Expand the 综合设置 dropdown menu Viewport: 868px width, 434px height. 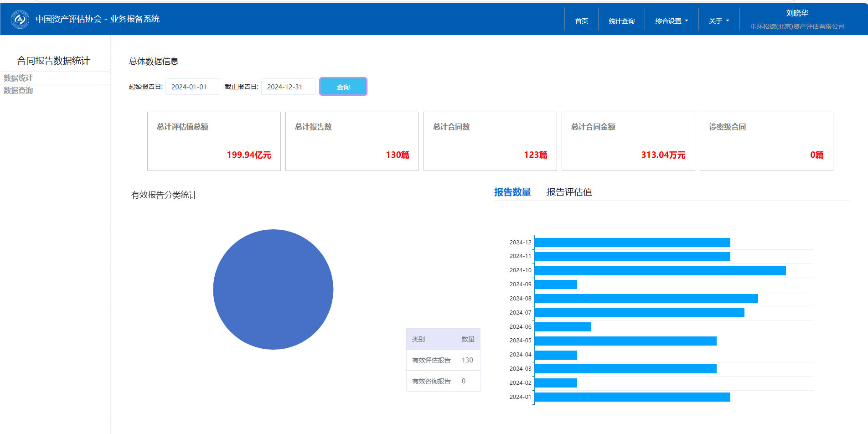671,21
